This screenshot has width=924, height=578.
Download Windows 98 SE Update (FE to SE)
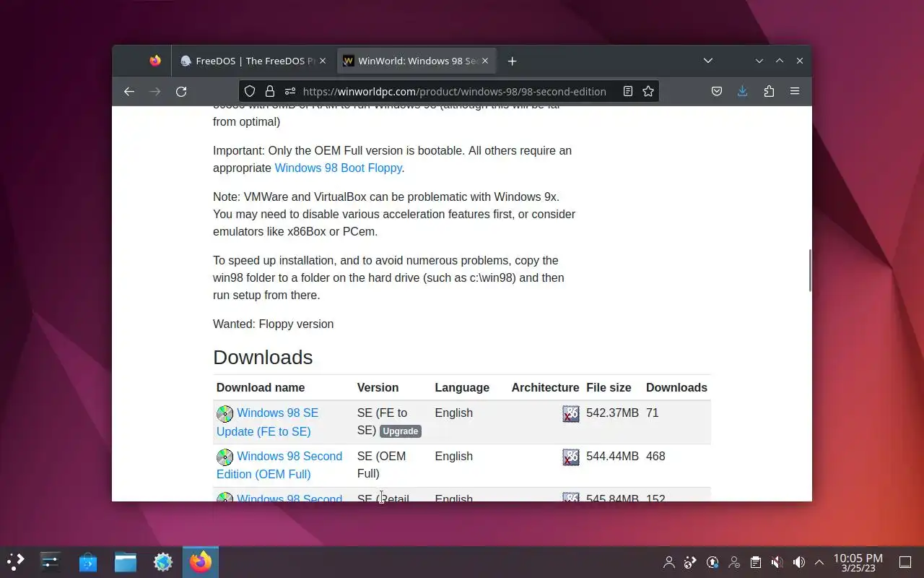(268, 422)
